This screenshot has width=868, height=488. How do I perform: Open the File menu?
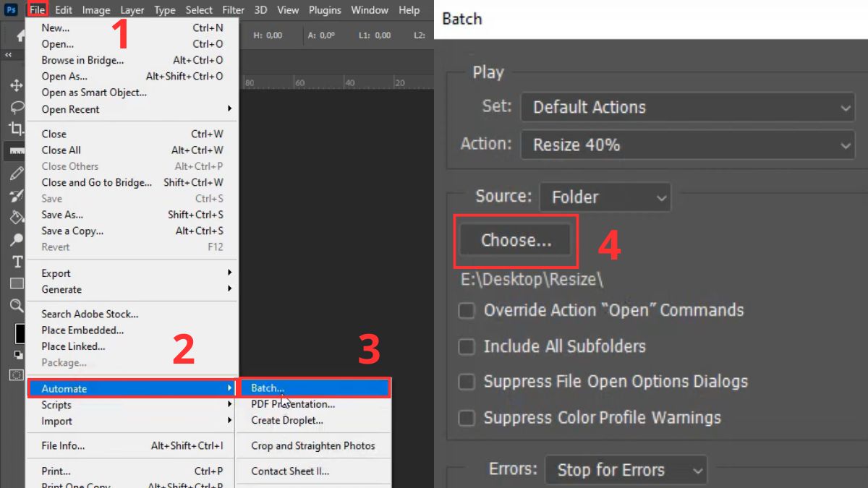[37, 10]
